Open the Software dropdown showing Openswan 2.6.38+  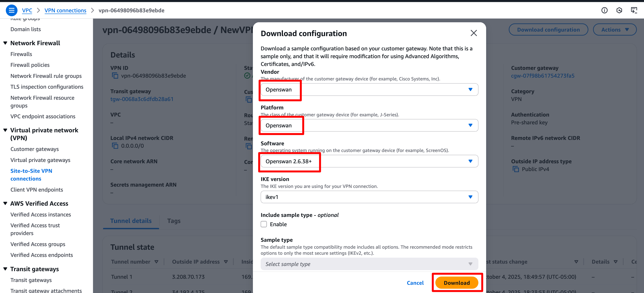(x=369, y=161)
